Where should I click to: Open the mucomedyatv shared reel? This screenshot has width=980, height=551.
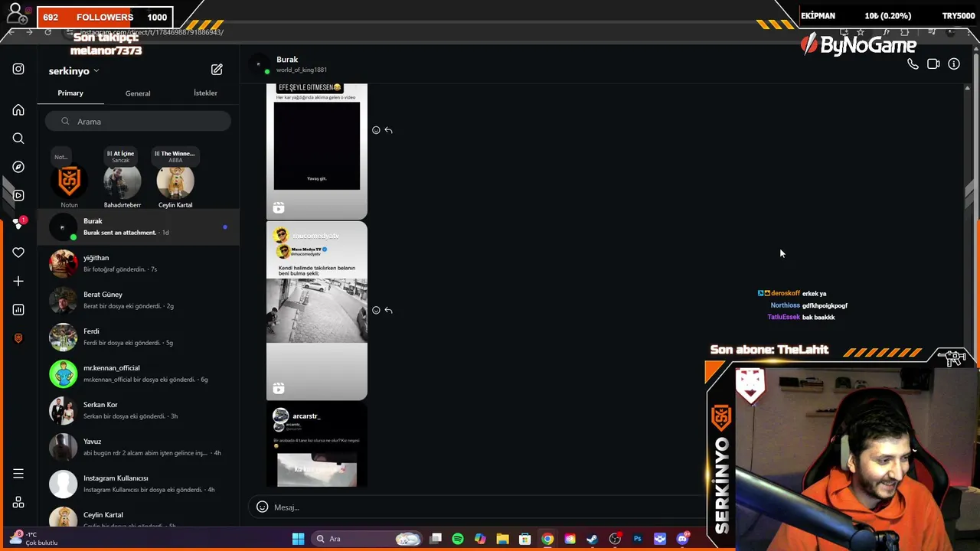(317, 311)
